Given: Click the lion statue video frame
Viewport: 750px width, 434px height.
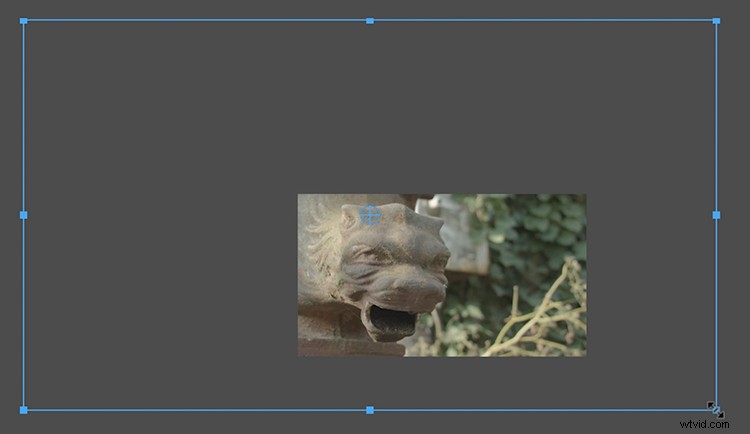Looking at the screenshot, I should point(442,275).
